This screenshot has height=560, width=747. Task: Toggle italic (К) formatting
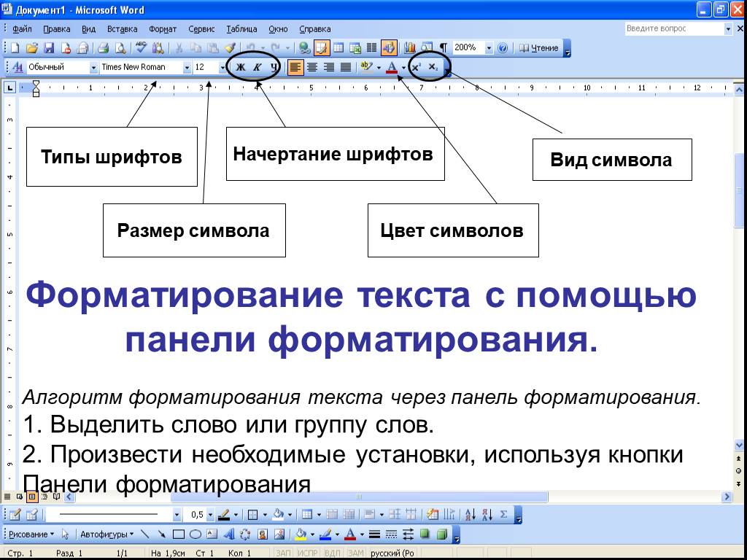[x=258, y=67]
